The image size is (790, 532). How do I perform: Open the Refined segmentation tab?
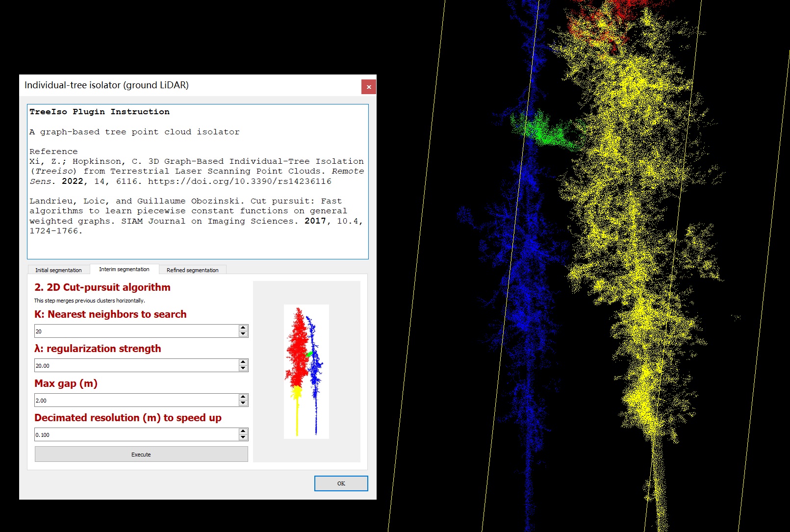(x=192, y=270)
